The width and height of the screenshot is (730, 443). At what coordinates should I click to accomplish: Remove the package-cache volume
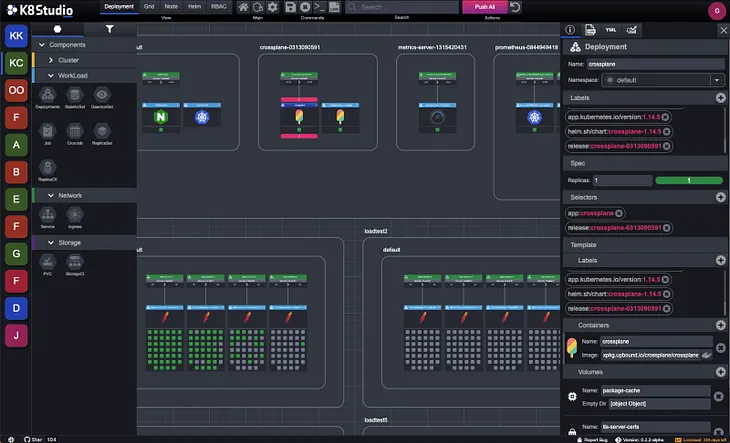click(x=718, y=396)
